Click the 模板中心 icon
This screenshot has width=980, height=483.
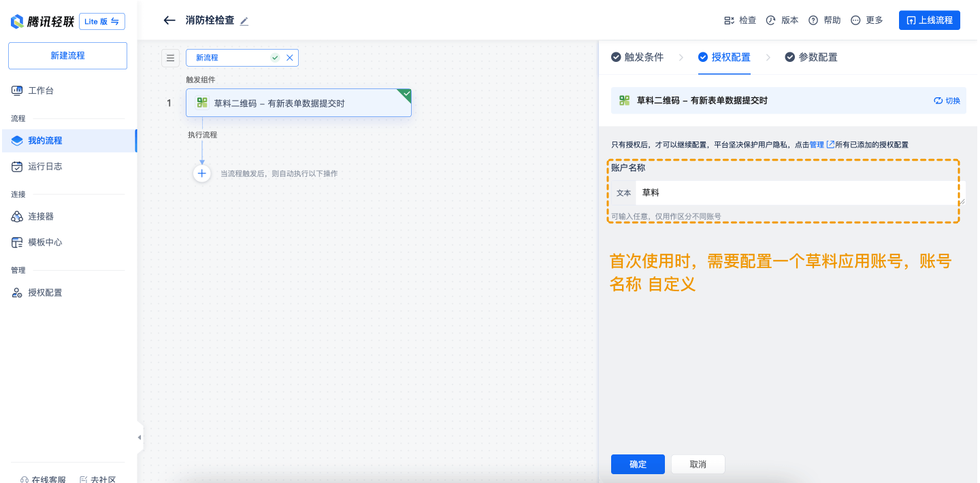tap(17, 242)
